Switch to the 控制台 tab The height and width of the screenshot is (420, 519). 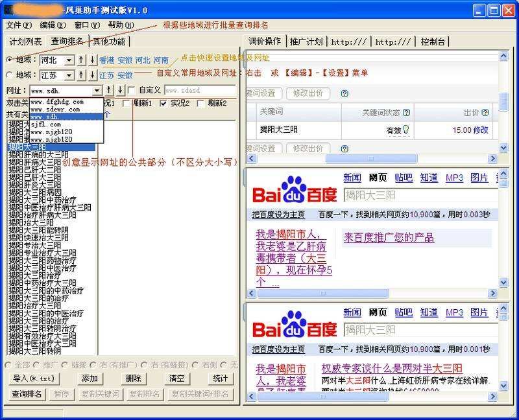point(433,41)
